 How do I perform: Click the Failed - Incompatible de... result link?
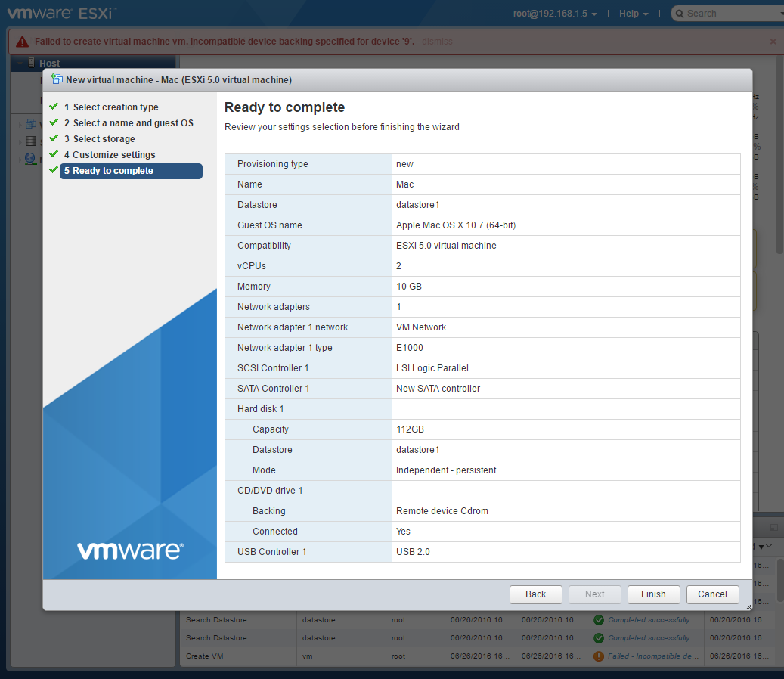point(653,656)
